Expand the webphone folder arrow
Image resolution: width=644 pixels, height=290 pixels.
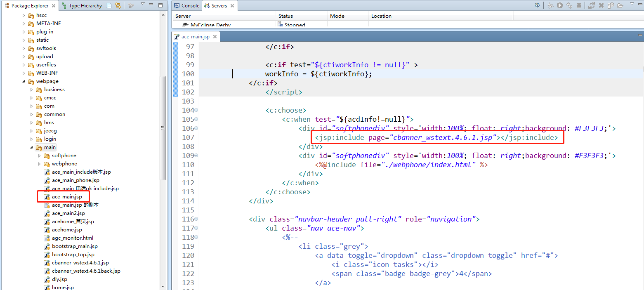(40, 164)
